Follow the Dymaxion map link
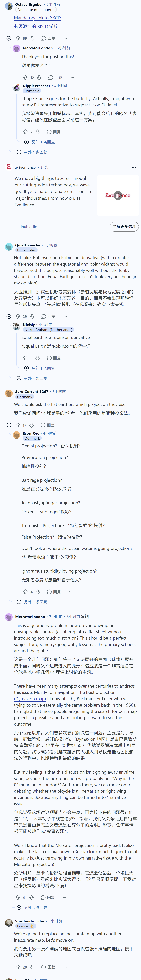This screenshot has height=980, width=141. click(x=30, y=699)
